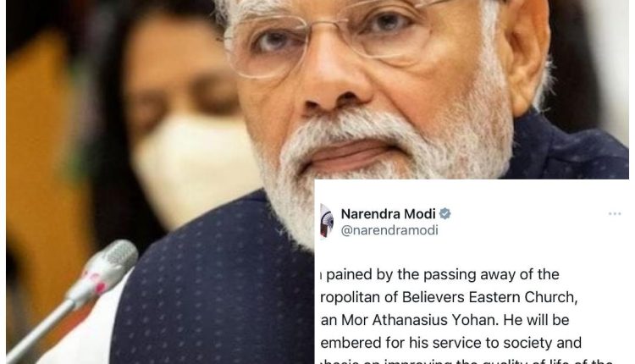Open the @narendramodi handle link
The image size is (635, 364).
[x=389, y=230]
